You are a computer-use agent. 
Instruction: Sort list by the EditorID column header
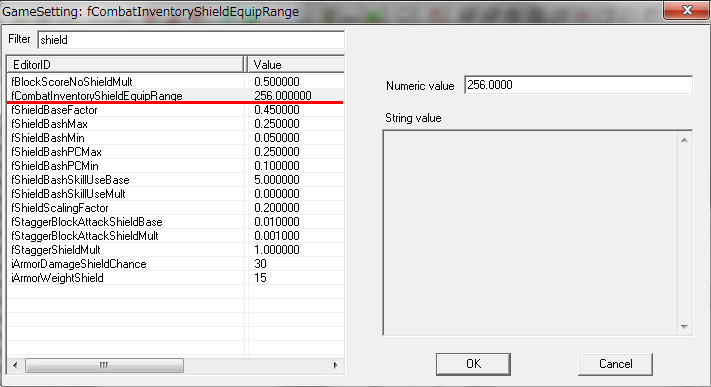[x=126, y=64]
